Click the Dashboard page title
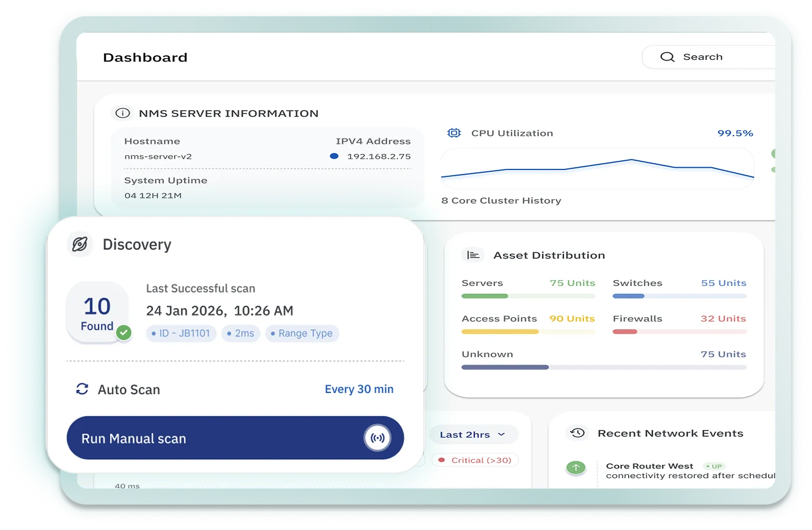Screen dimensions: 812x530 coord(145,58)
